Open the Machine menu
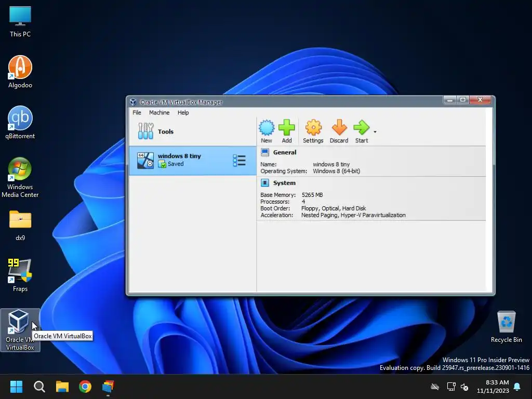 (159, 113)
